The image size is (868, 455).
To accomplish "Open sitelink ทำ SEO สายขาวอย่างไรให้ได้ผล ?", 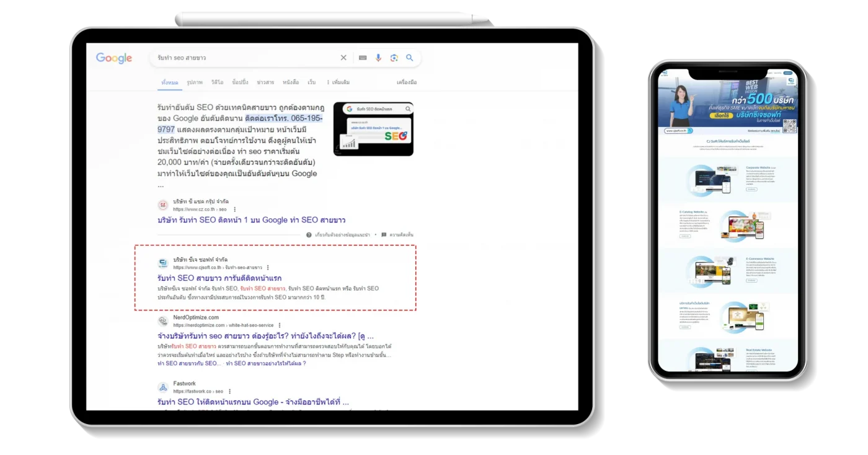I will click(x=266, y=363).
